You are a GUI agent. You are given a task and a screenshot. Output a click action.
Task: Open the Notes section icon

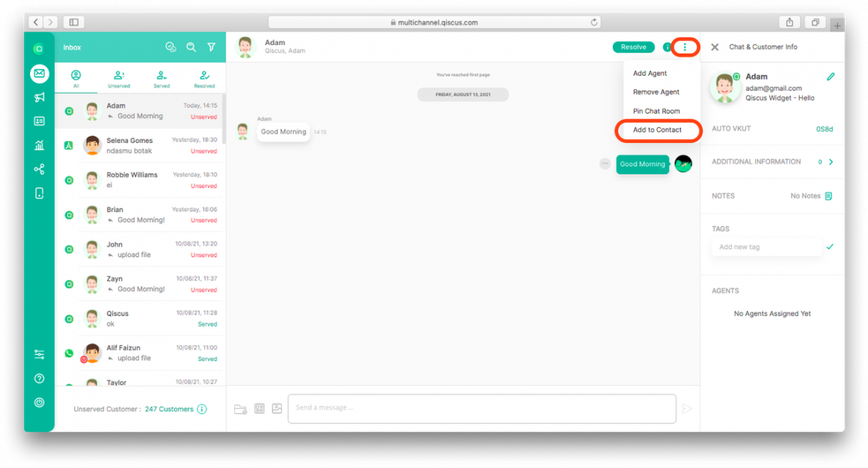[828, 195]
